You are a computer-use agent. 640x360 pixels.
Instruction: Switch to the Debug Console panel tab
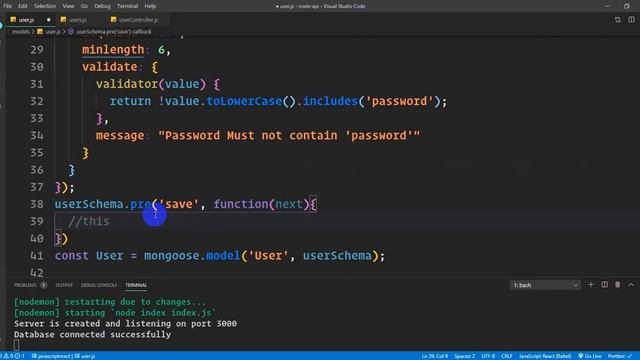[x=99, y=285]
